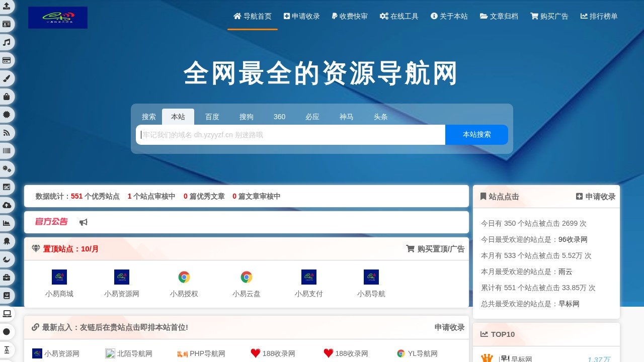This screenshot has height=362, width=644.
Task: Switch to 神马 search tab
Action: 347,117
